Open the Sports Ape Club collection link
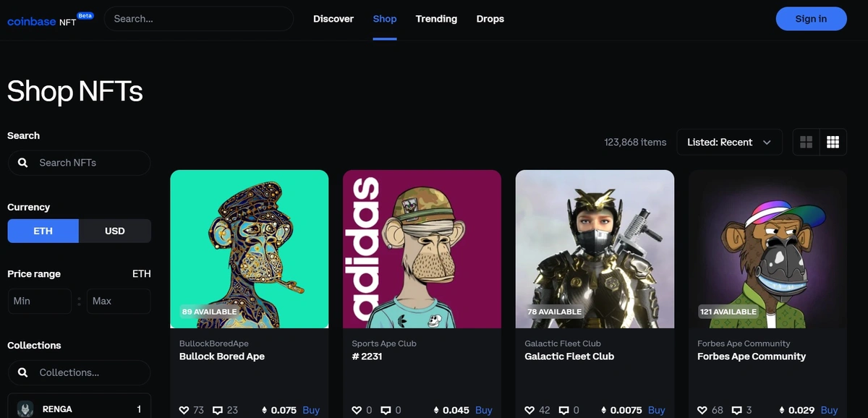The height and width of the screenshot is (418, 868). (x=384, y=344)
